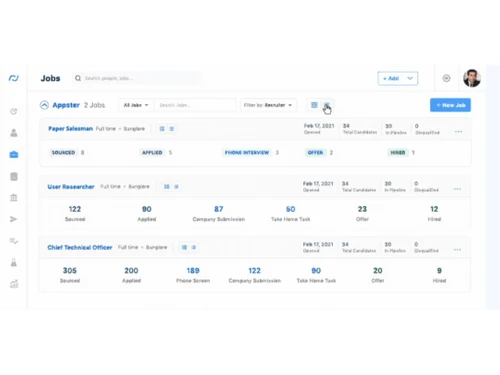The height and width of the screenshot is (375, 500).
Task: Open Chief Technical Officer's 20 Offer stage
Action: [378, 275]
